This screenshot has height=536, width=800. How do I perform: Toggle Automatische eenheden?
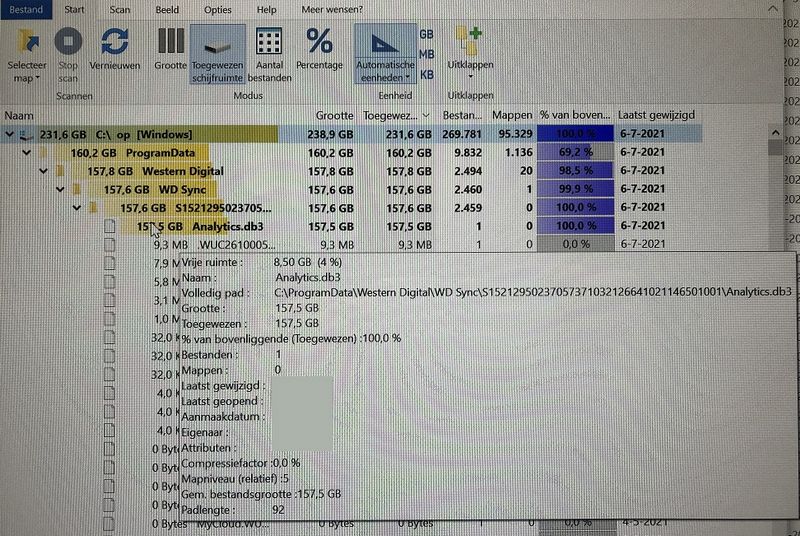click(x=385, y=55)
